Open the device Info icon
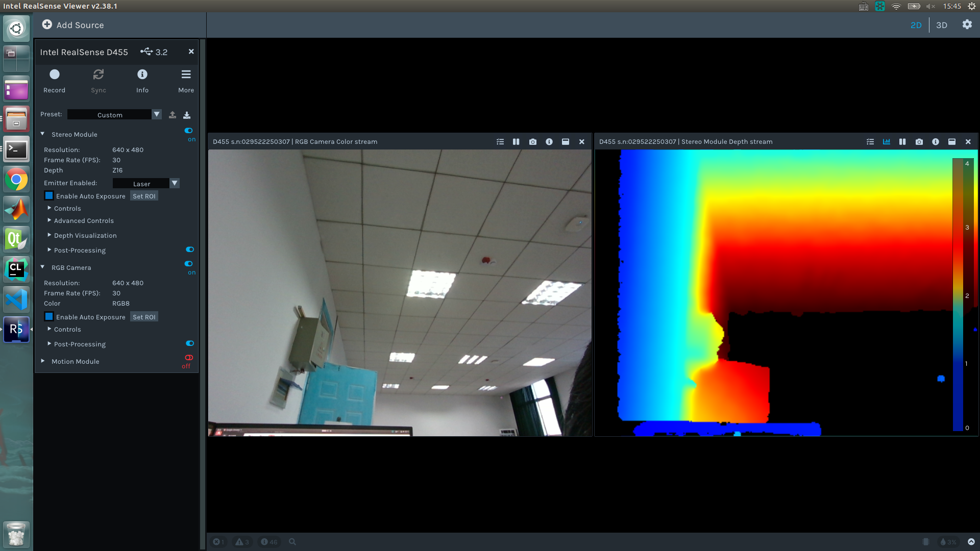The image size is (980, 551). point(142,74)
